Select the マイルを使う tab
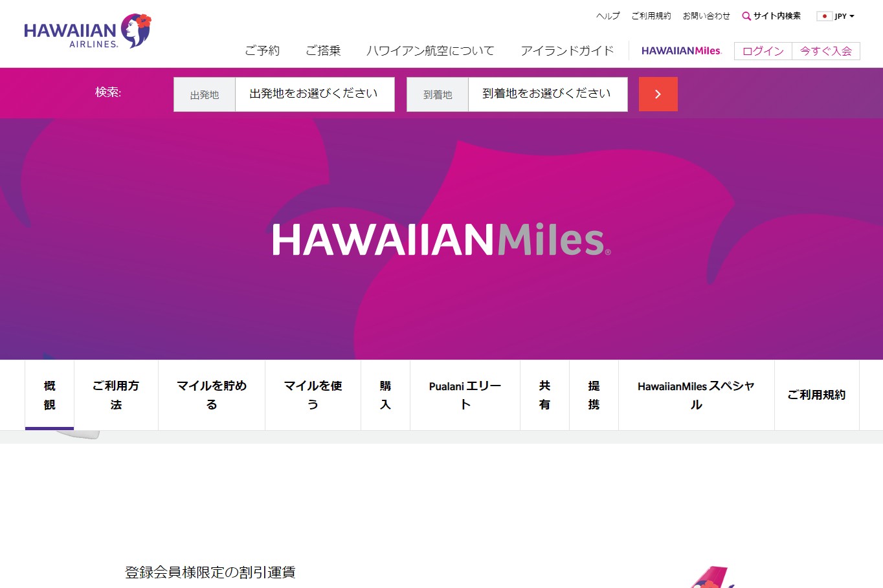 (x=313, y=395)
